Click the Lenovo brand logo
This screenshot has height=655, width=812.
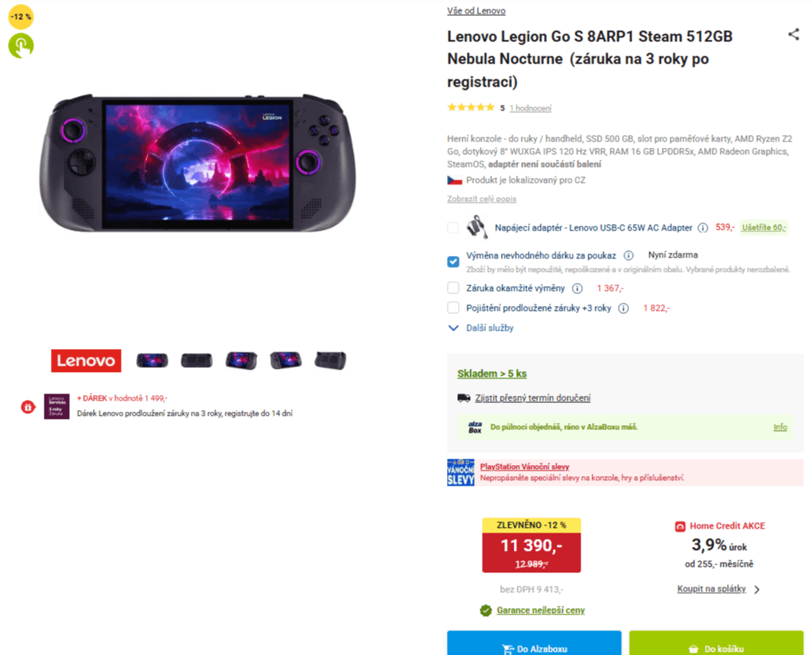86,361
